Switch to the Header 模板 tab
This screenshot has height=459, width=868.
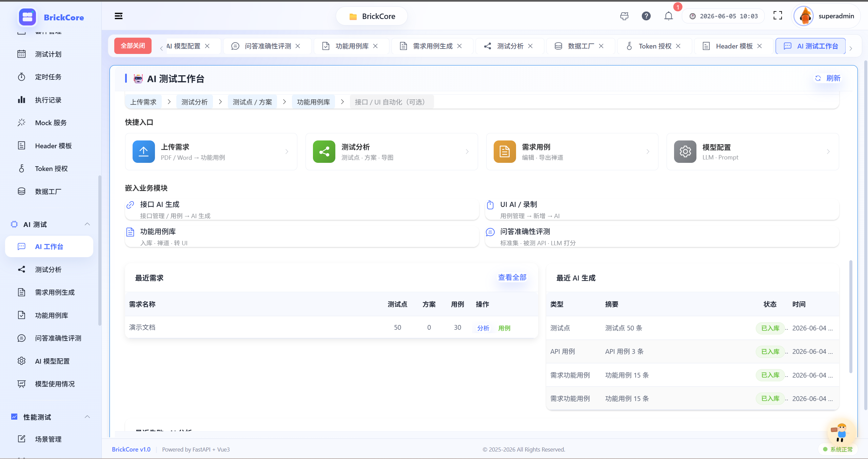pos(734,46)
